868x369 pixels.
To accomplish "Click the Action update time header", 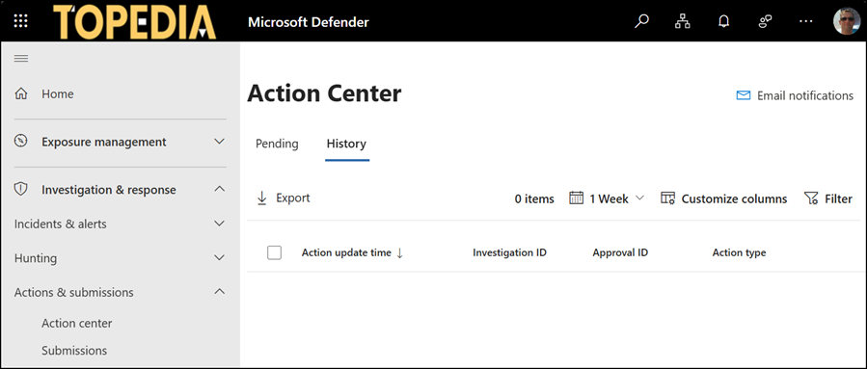I will (x=346, y=252).
